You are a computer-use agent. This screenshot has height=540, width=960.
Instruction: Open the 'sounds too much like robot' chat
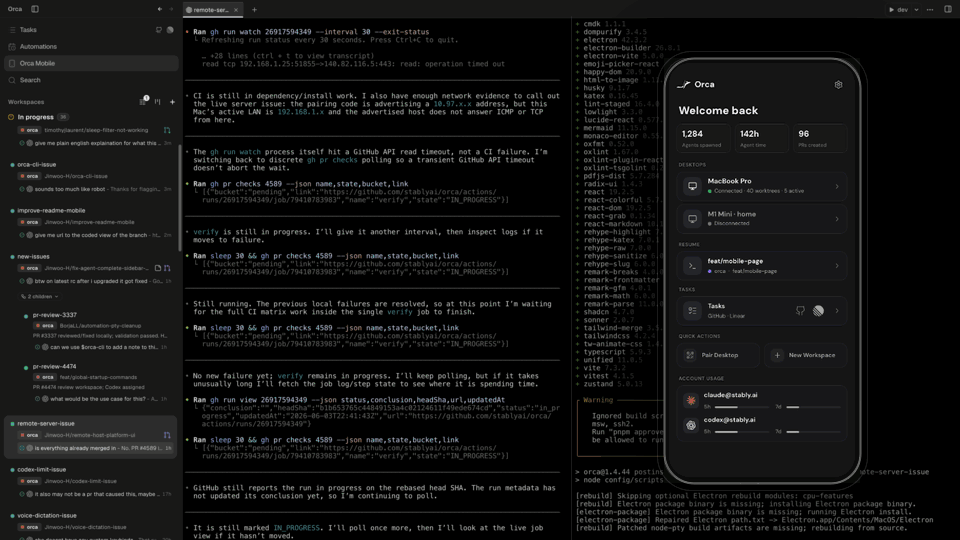95,189
